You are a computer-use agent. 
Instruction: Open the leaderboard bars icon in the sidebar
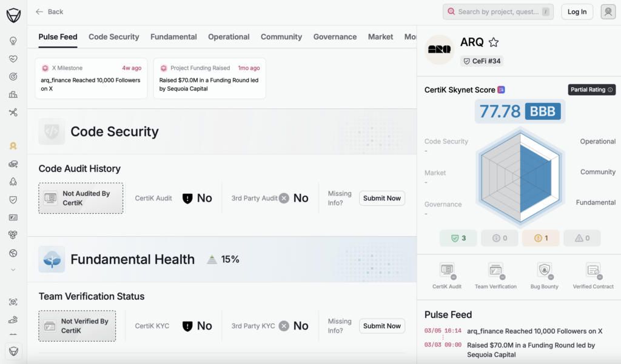click(x=13, y=94)
